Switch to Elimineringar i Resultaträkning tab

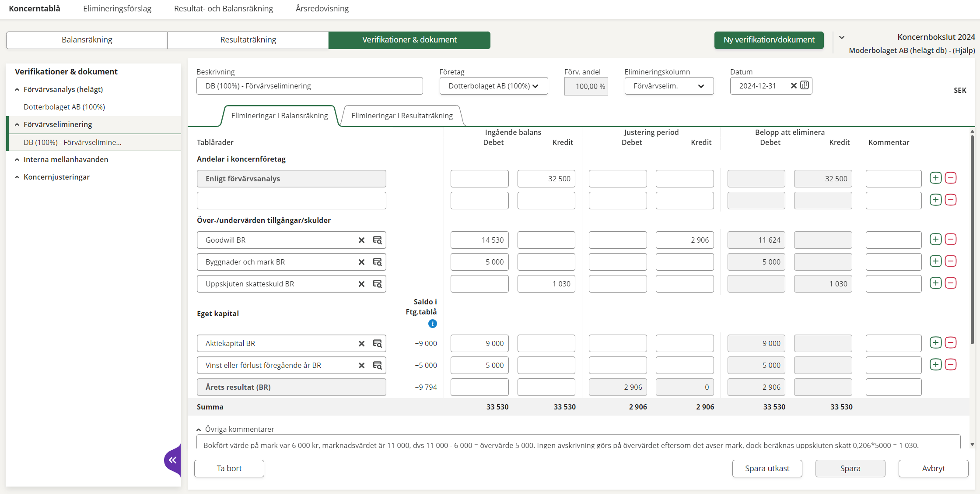pos(402,116)
